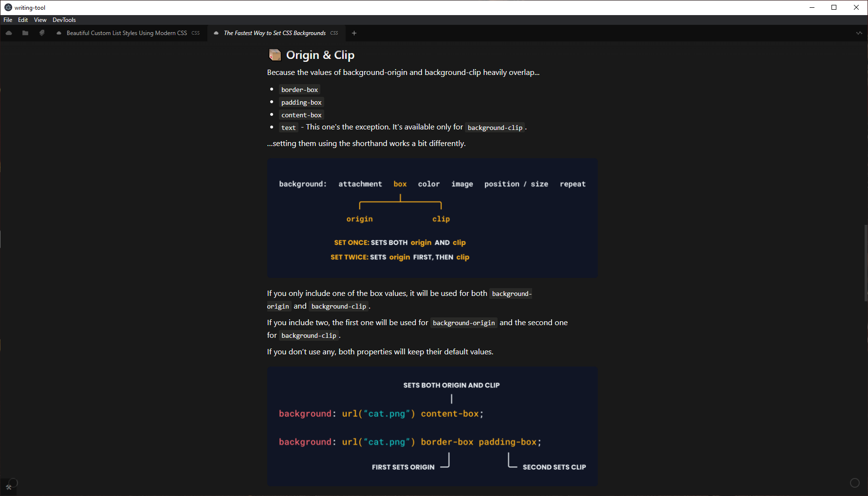This screenshot has width=868, height=496.
Task: Click the box shorthand diagram image
Action: pyautogui.click(x=432, y=218)
